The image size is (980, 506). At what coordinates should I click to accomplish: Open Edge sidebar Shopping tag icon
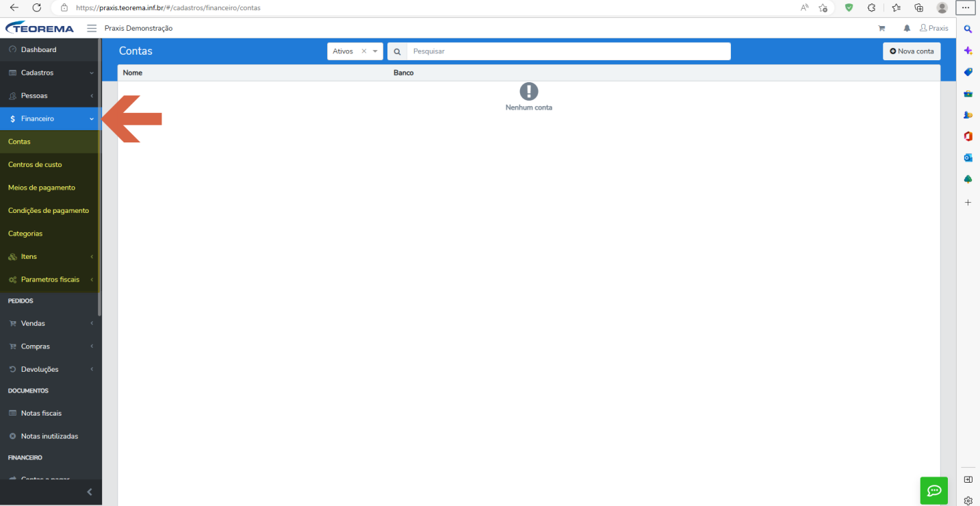click(x=968, y=72)
